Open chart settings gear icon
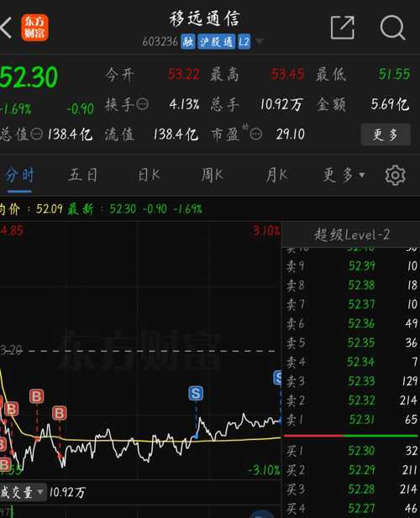 coord(395,175)
